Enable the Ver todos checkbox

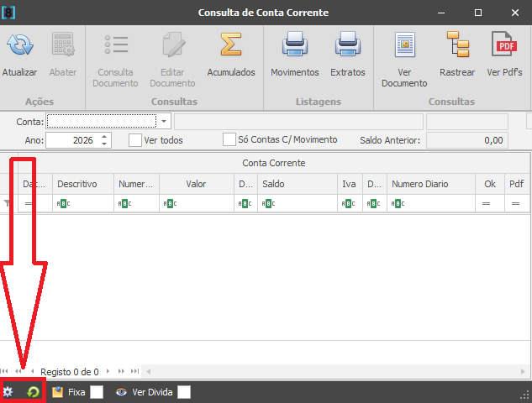coord(135,140)
